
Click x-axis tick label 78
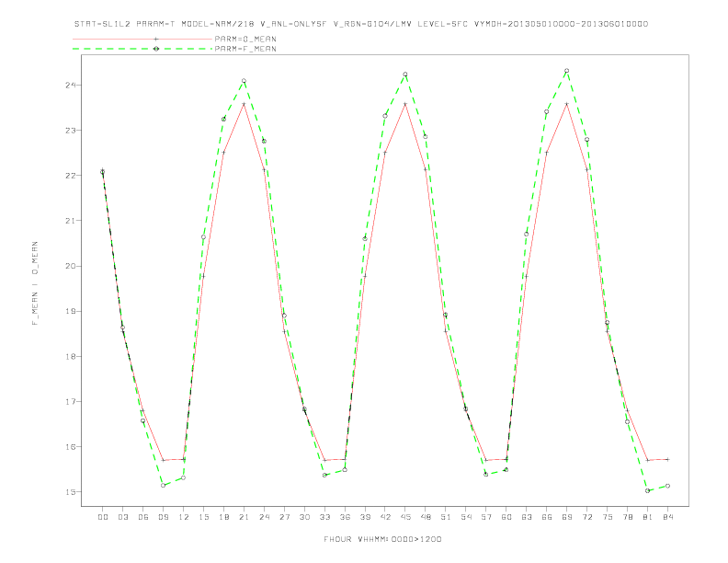(627, 517)
